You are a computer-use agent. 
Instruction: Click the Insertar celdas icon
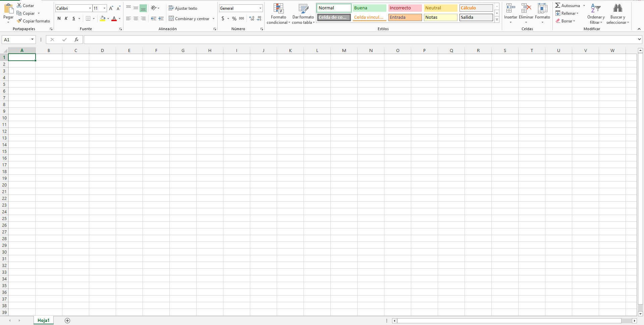click(511, 8)
